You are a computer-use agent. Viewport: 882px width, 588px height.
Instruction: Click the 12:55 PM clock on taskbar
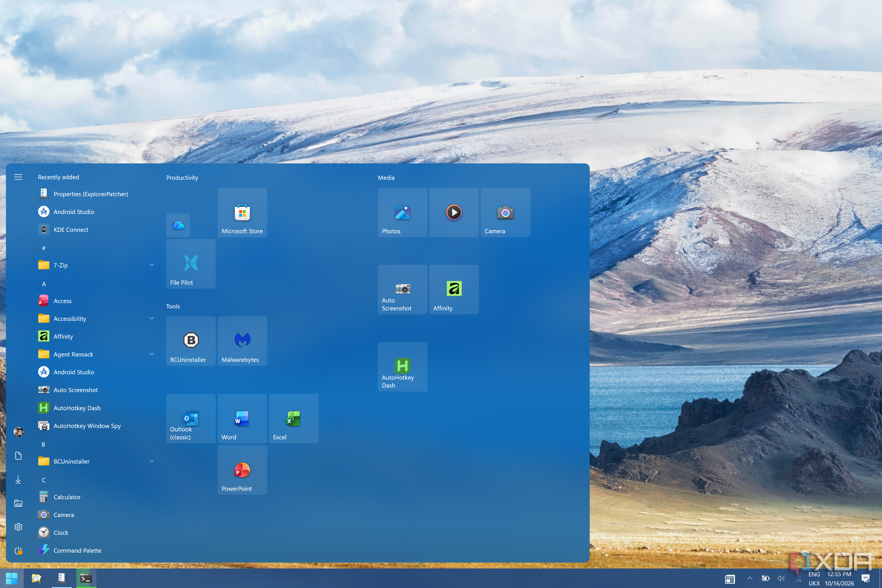pos(839,574)
